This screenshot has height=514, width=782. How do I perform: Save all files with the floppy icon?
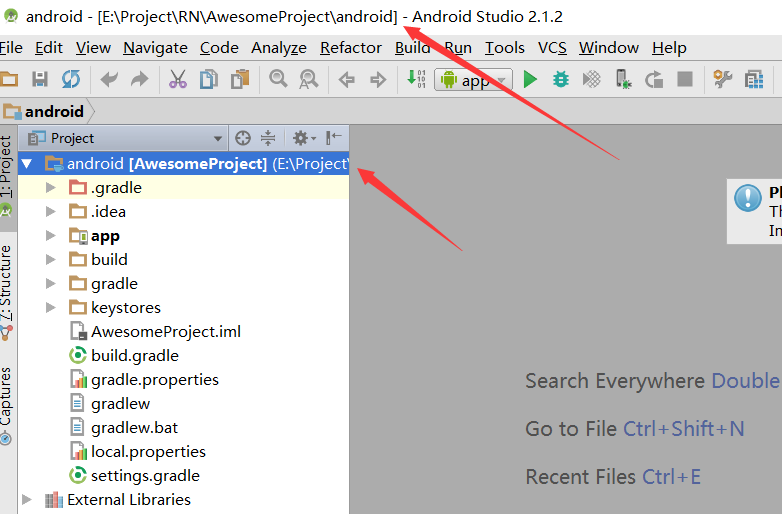tap(40, 79)
